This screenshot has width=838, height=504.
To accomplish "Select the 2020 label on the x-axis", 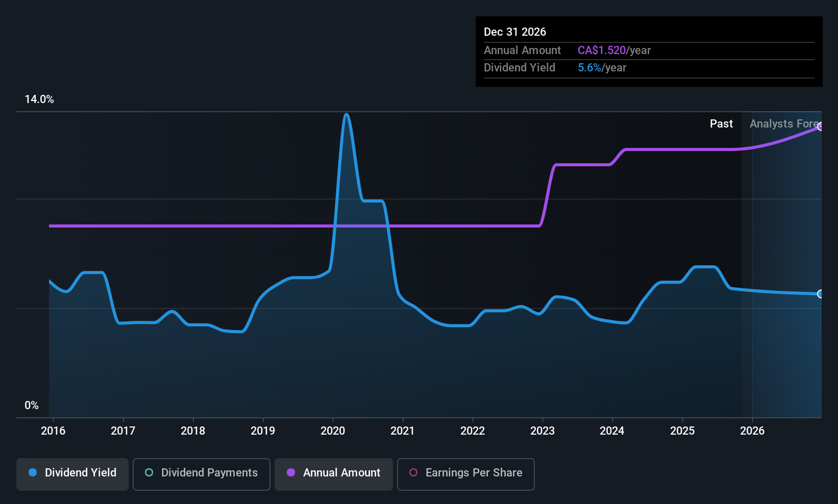I will click(332, 431).
